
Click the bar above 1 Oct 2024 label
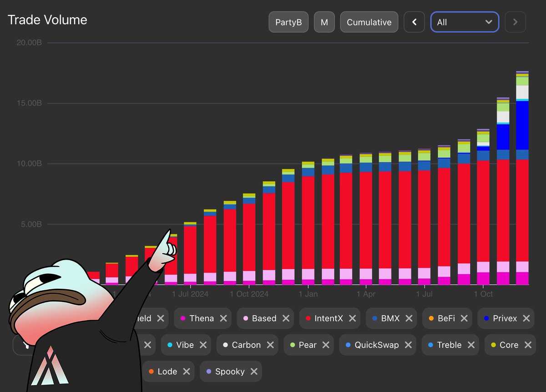coord(249,239)
